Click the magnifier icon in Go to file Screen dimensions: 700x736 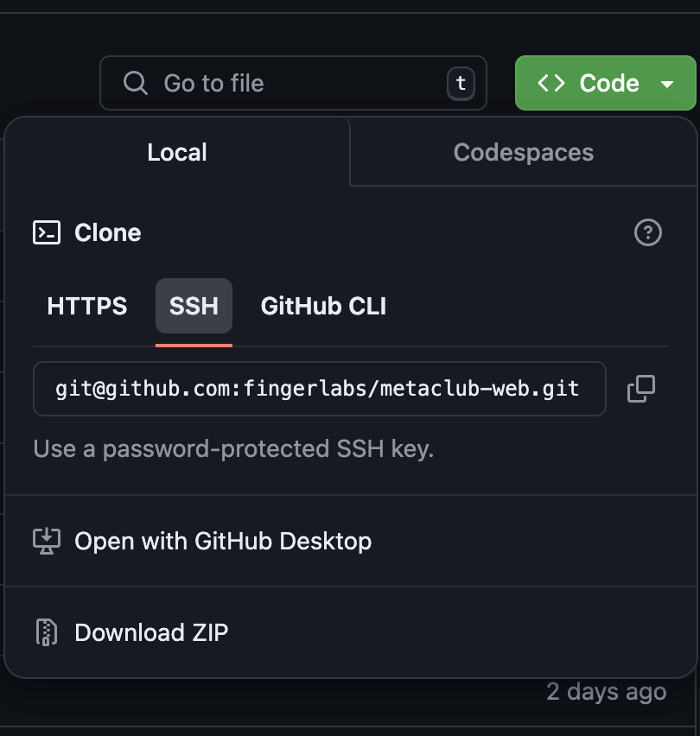pyautogui.click(x=136, y=83)
